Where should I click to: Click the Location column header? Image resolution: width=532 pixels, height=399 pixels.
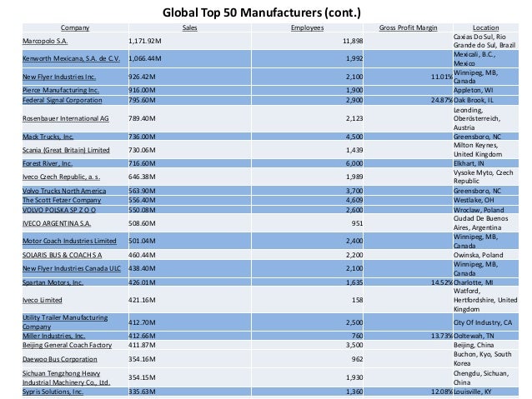click(486, 27)
